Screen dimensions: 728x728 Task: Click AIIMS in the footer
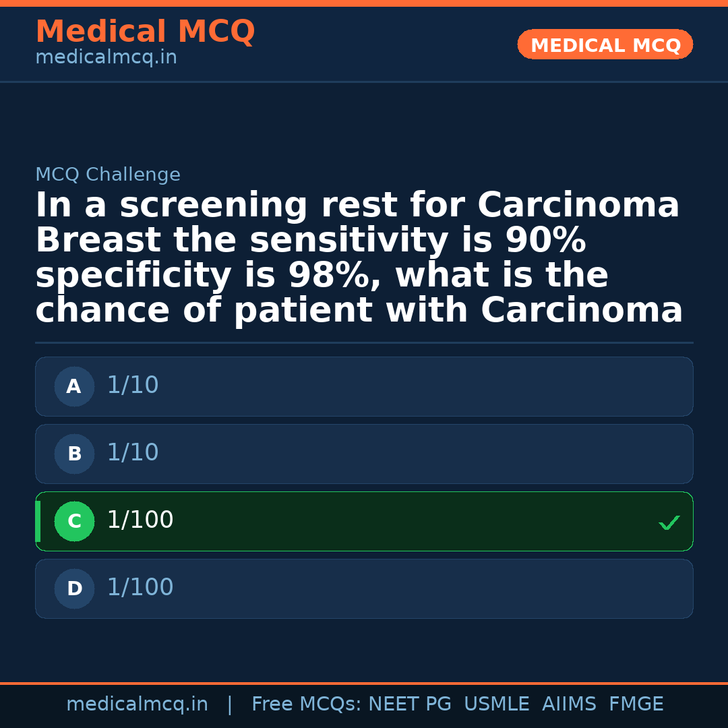[569, 704]
